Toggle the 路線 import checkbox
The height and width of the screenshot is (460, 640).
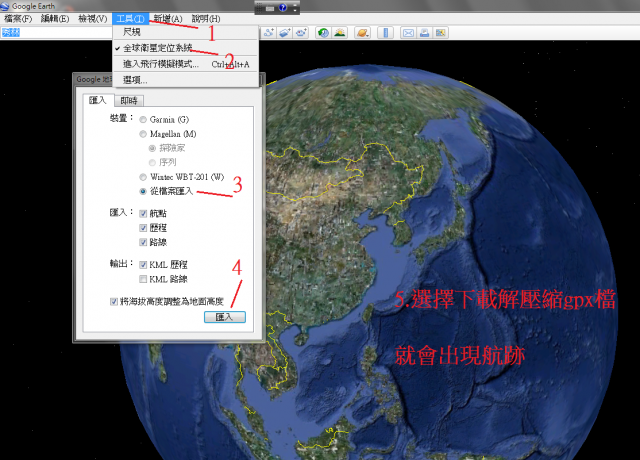143,242
